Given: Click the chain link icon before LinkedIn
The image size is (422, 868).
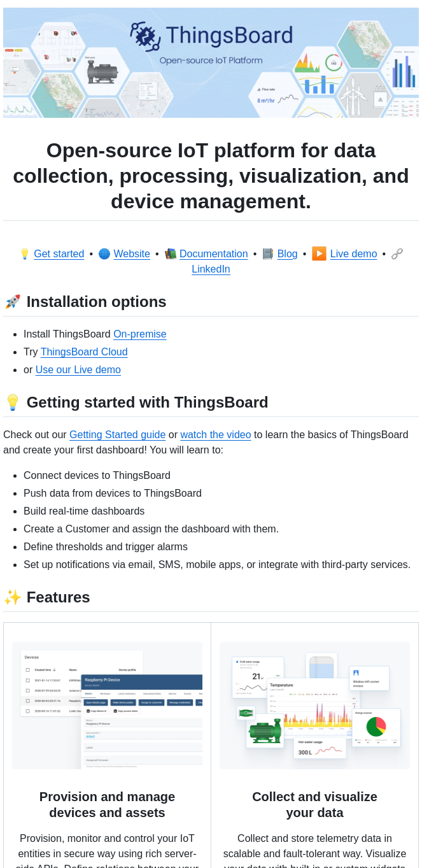Looking at the screenshot, I should pos(397,253).
